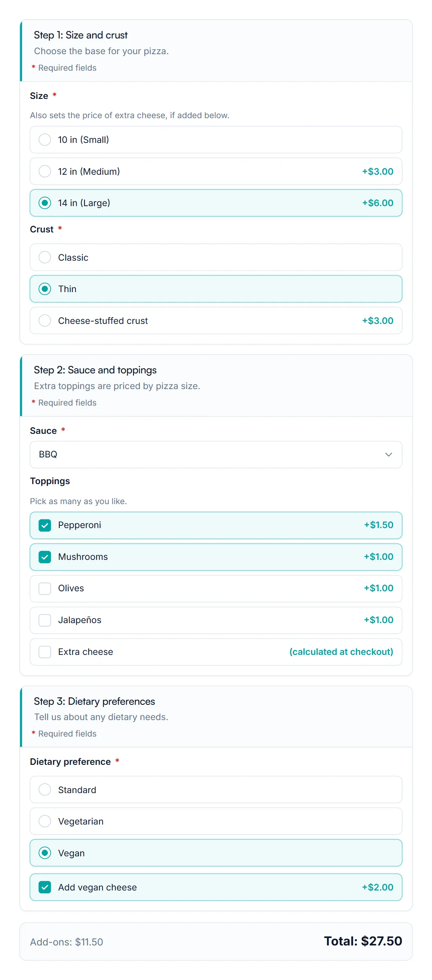Click the +$1.50 Pepperoni price
432x980 pixels.
[x=379, y=525]
